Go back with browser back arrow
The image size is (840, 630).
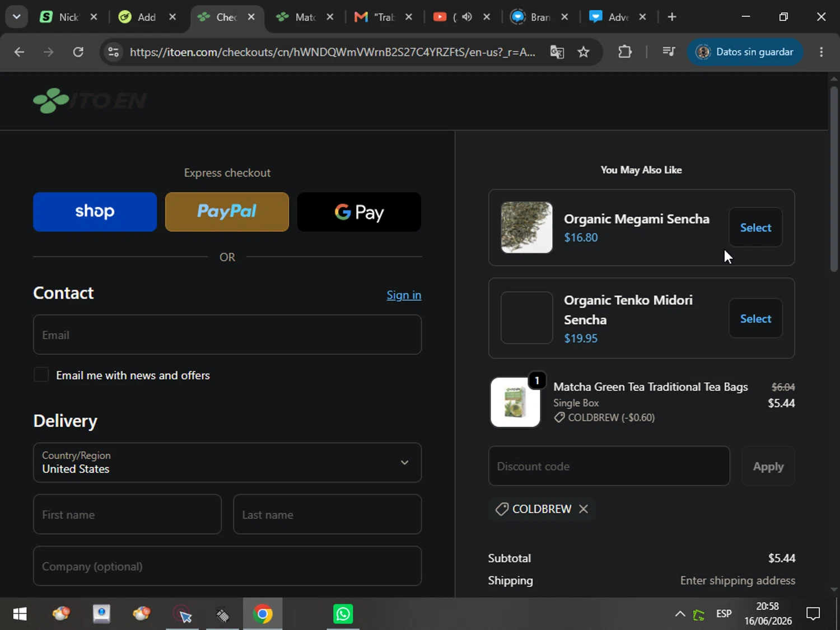(x=19, y=52)
